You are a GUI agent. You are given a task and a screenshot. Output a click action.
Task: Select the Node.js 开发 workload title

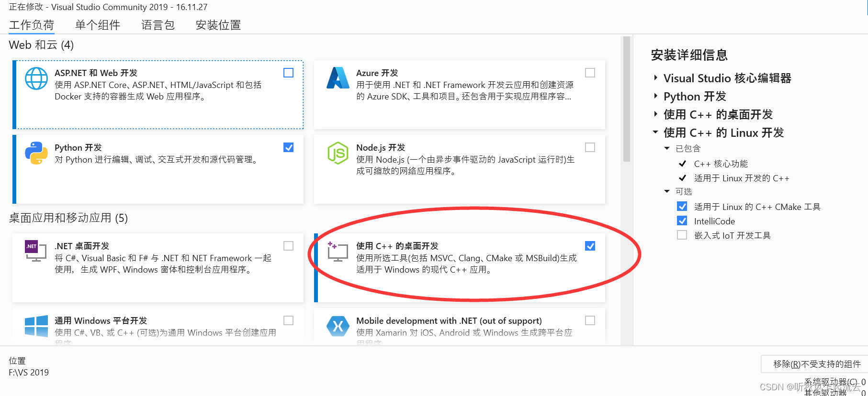coord(381,147)
